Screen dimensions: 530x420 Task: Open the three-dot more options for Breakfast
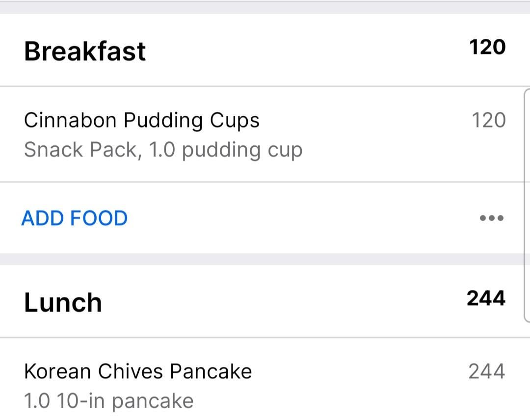(x=491, y=218)
